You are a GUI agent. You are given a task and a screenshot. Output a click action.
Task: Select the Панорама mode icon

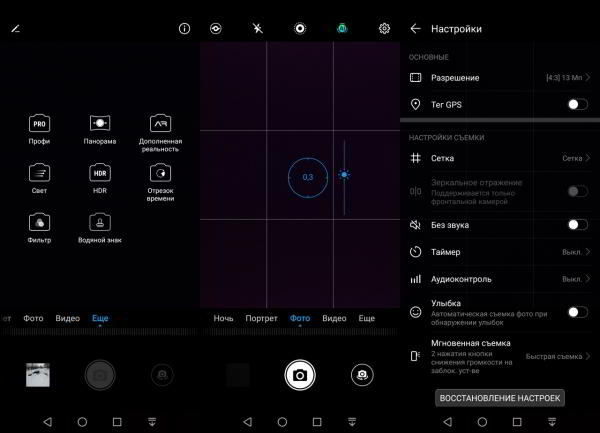click(100, 123)
